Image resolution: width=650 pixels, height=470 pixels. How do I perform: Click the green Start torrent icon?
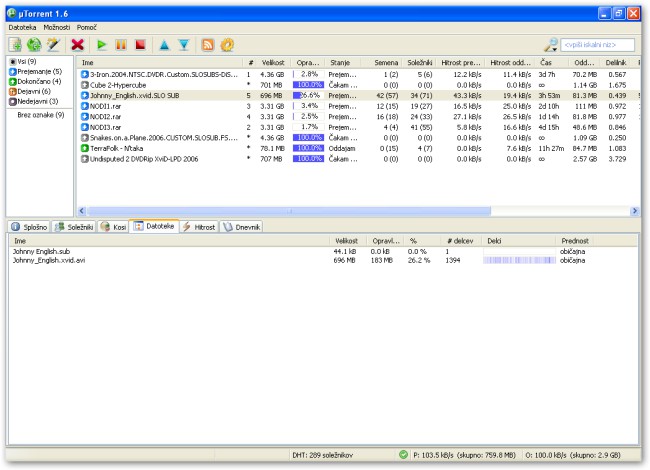click(101, 44)
